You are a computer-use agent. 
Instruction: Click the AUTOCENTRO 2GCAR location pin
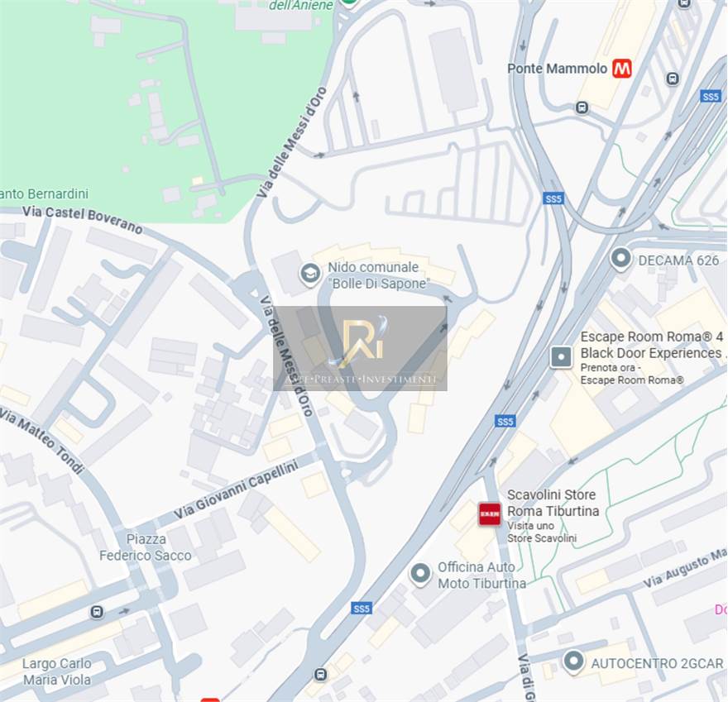click(573, 662)
